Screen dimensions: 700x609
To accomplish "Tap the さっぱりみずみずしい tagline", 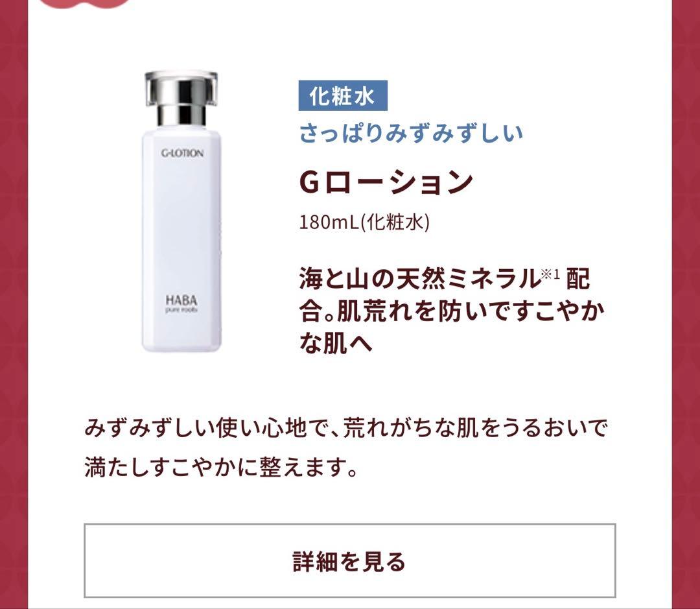I will pyautogui.click(x=411, y=133).
